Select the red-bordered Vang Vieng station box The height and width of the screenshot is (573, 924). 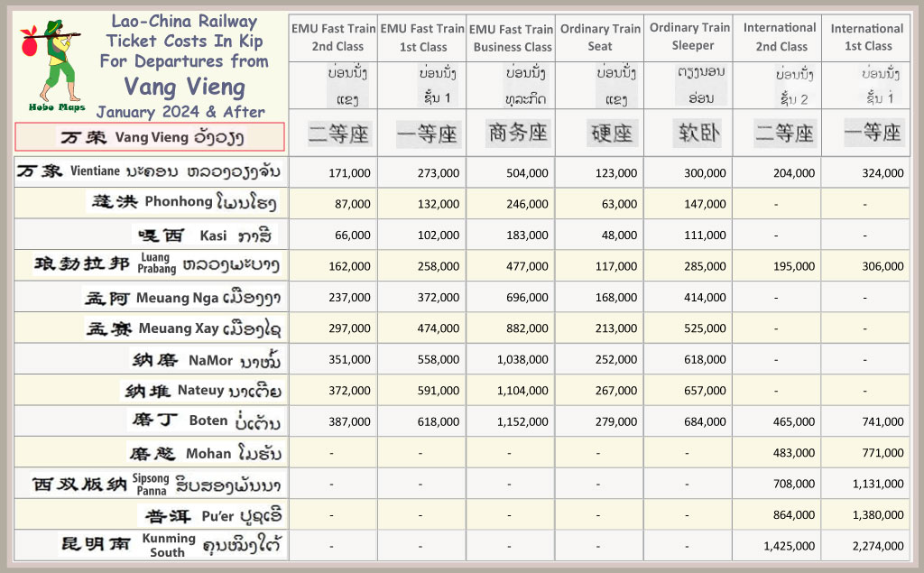pos(151,137)
